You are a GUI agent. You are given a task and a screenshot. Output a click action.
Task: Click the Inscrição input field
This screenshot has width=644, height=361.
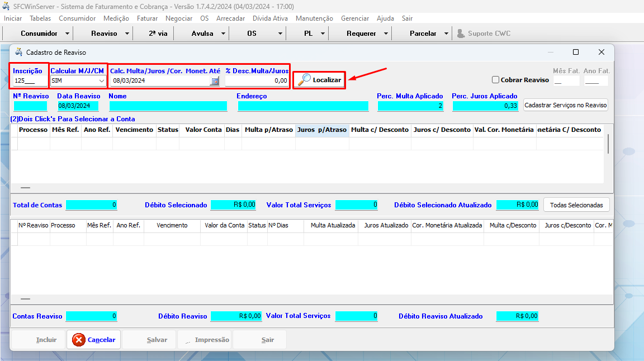(x=29, y=81)
